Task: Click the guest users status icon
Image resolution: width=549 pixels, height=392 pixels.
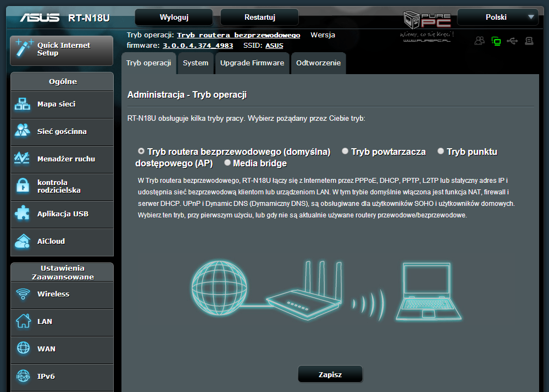Action: tap(479, 41)
